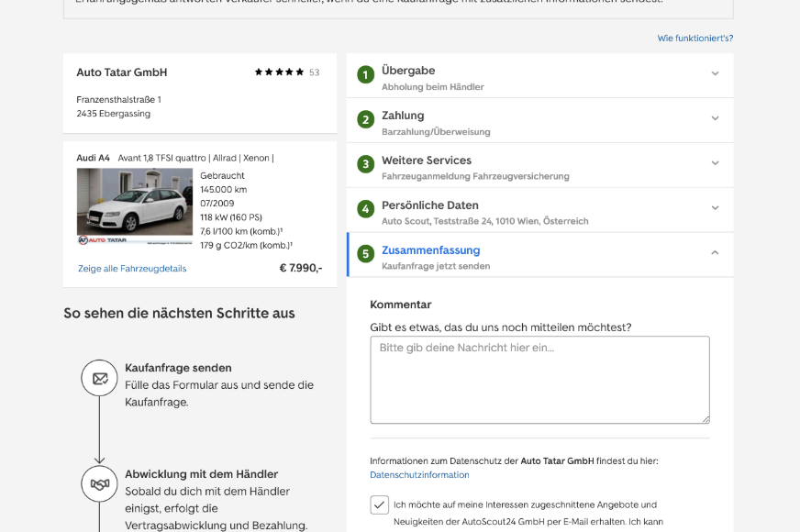Click the green step 3 circle icon
Image resolution: width=800 pixels, height=532 pixels.
coord(365,164)
